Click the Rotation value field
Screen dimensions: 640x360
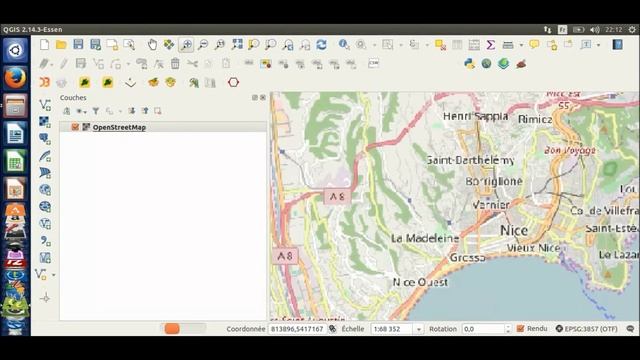tap(483, 329)
